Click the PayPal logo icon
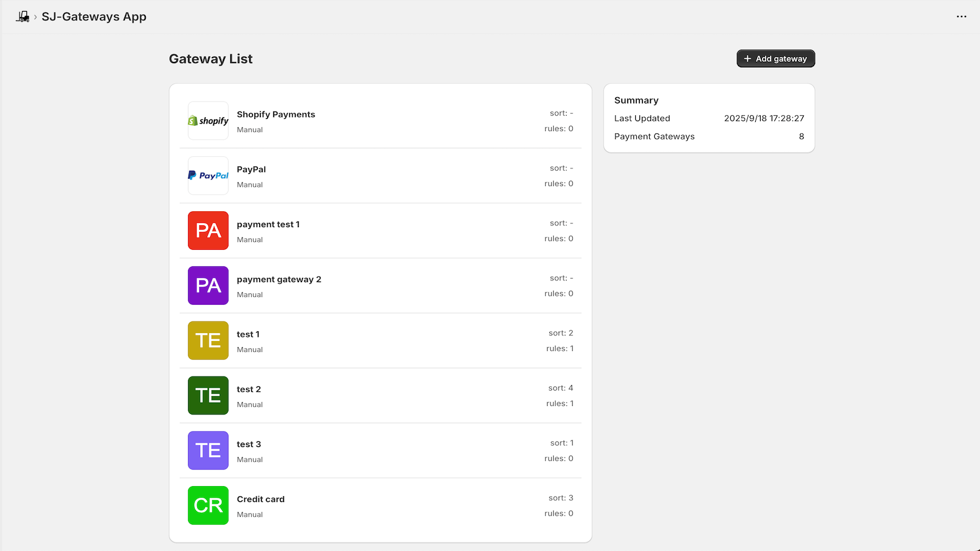Viewport: 980px width, 551px height. [x=208, y=176]
